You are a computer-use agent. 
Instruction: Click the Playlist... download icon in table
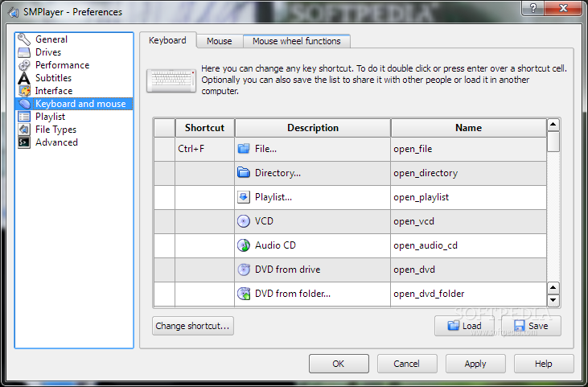244,197
